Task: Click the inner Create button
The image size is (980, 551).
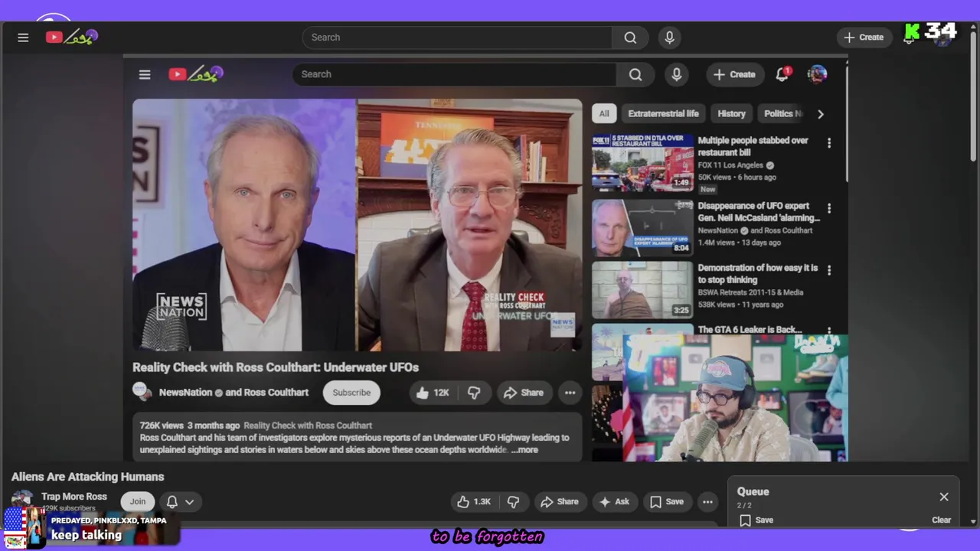Action: pos(735,74)
